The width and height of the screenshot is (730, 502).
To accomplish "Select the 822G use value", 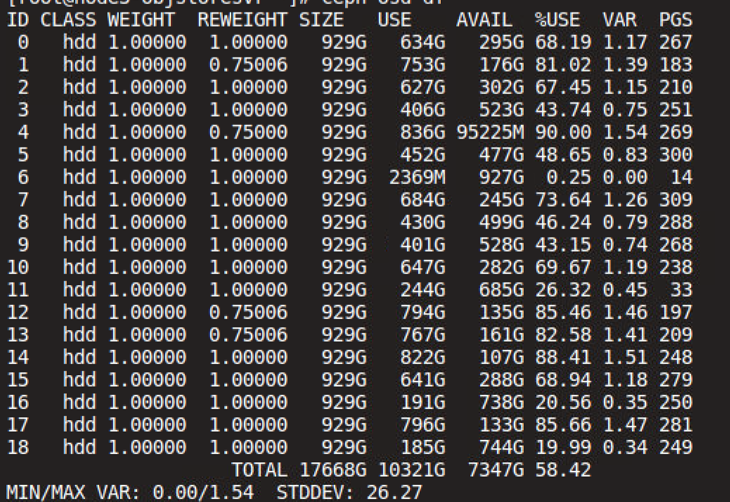I will pyautogui.click(x=423, y=357).
